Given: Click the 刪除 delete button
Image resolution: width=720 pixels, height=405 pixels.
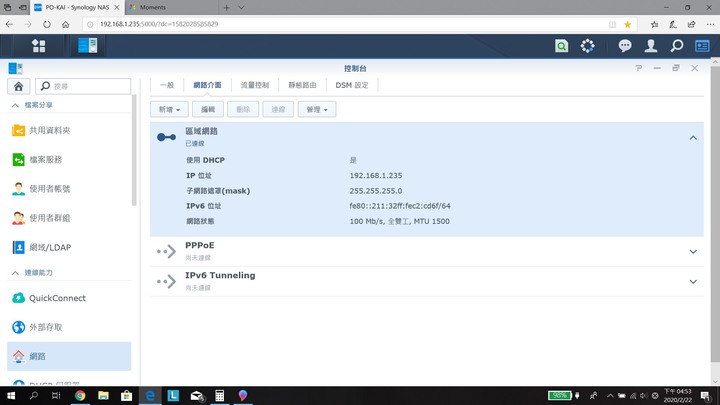Looking at the screenshot, I should [243, 109].
